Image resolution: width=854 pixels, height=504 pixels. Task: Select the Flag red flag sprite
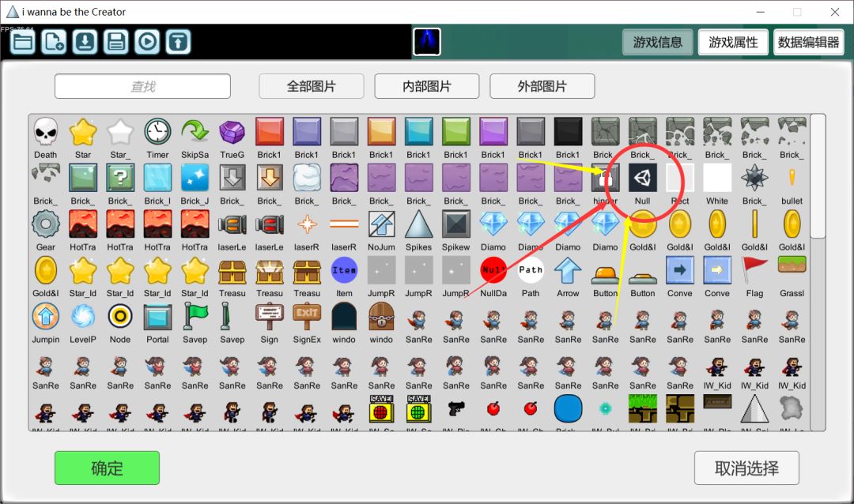coord(754,270)
